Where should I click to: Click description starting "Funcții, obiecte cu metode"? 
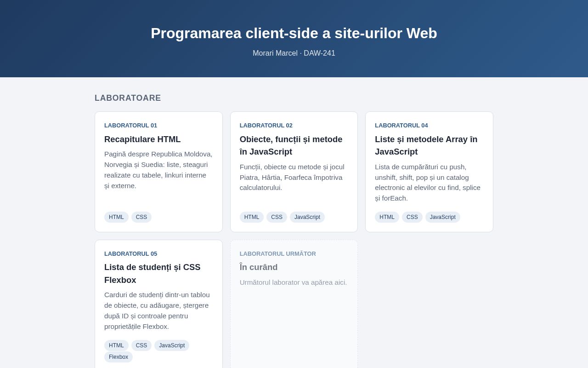[x=293, y=177]
